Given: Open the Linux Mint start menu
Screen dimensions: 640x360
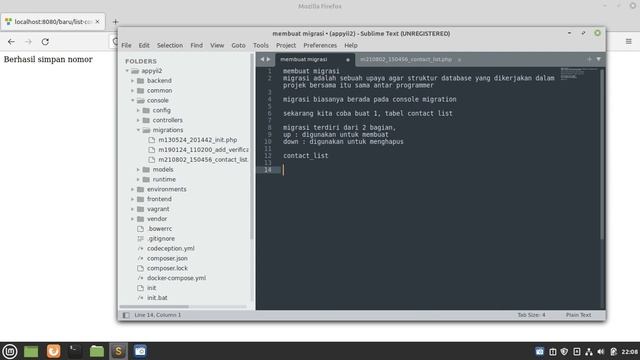Looking at the screenshot, I should pos(10,351).
